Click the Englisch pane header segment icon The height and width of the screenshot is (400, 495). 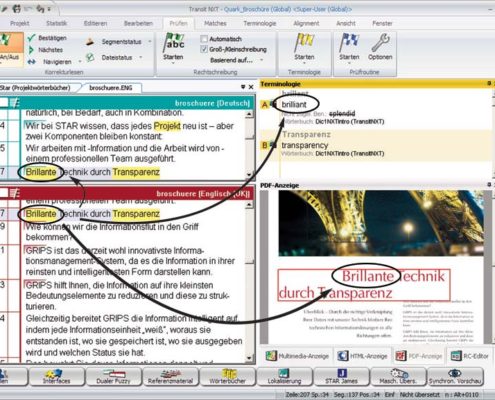(x=14, y=193)
